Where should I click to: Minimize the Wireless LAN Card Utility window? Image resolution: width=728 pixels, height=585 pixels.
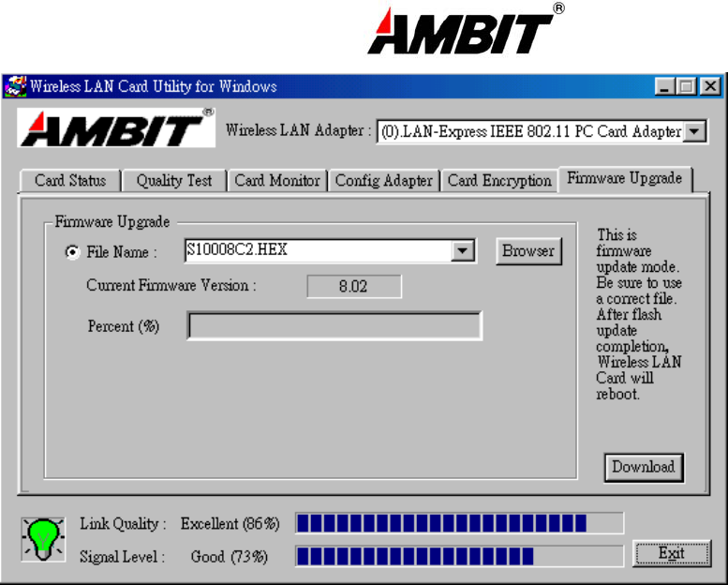pyautogui.click(x=665, y=86)
